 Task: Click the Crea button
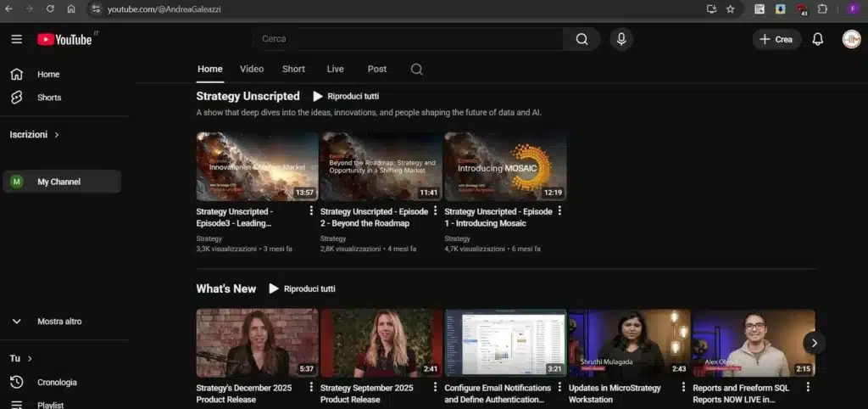click(x=776, y=39)
